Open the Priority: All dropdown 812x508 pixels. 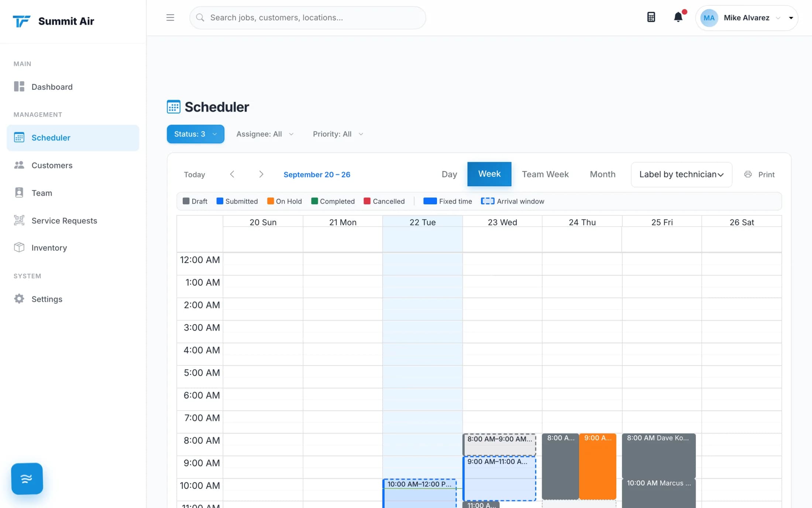pos(338,134)
